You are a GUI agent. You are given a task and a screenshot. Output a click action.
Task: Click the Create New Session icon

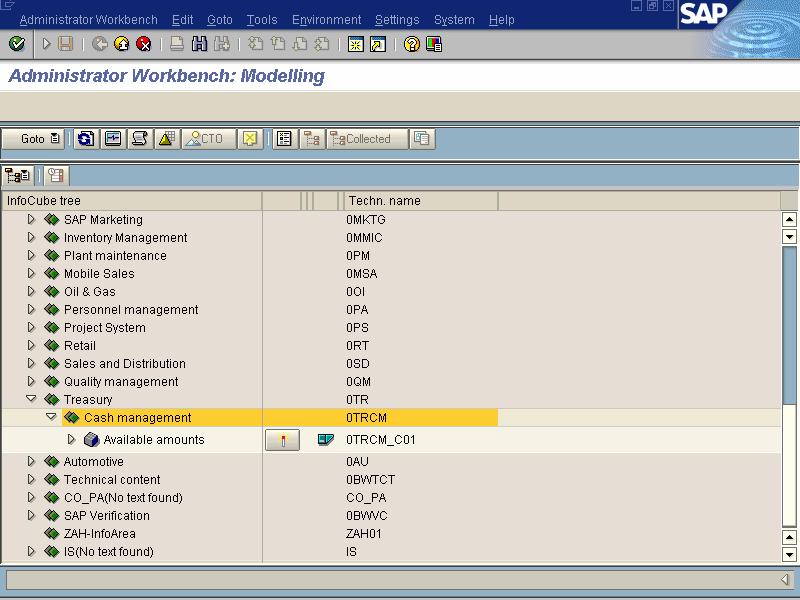pyautogui.click(x=356, y=44)
